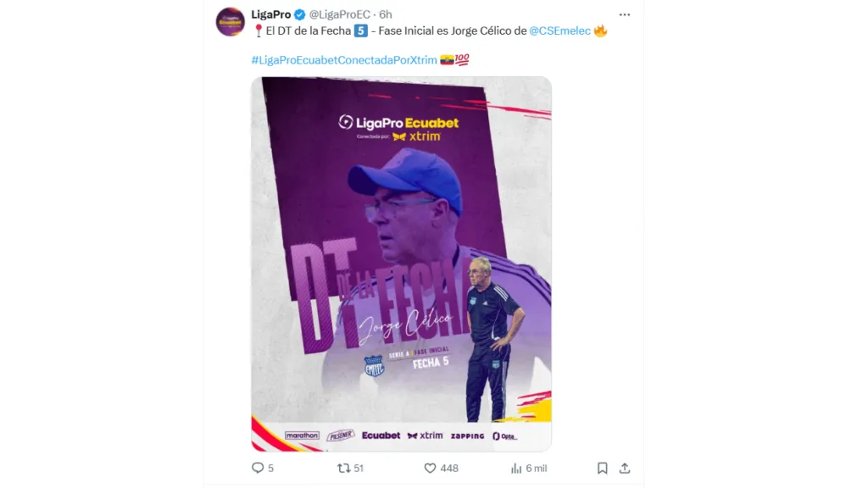
Task: Share the tweet via the upload icon
Action: point(625,468)
